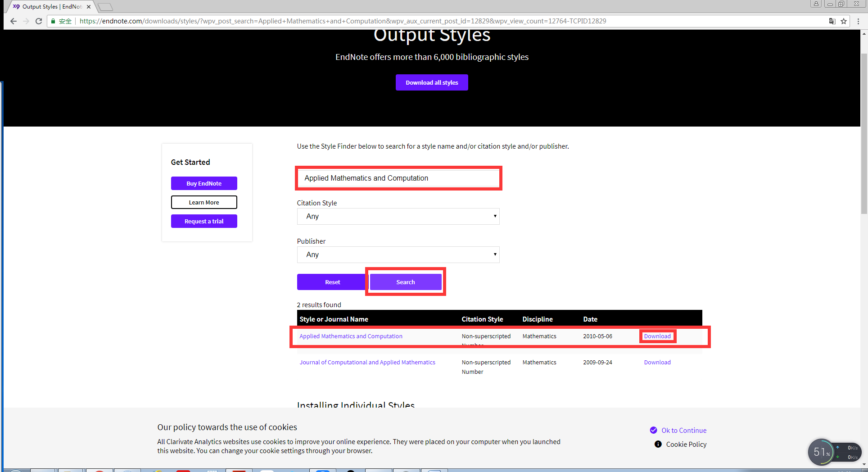Click the cookie policy notice heading
Image resolution: width=868 pixels, height=472 pixels.
pos(227,427)
